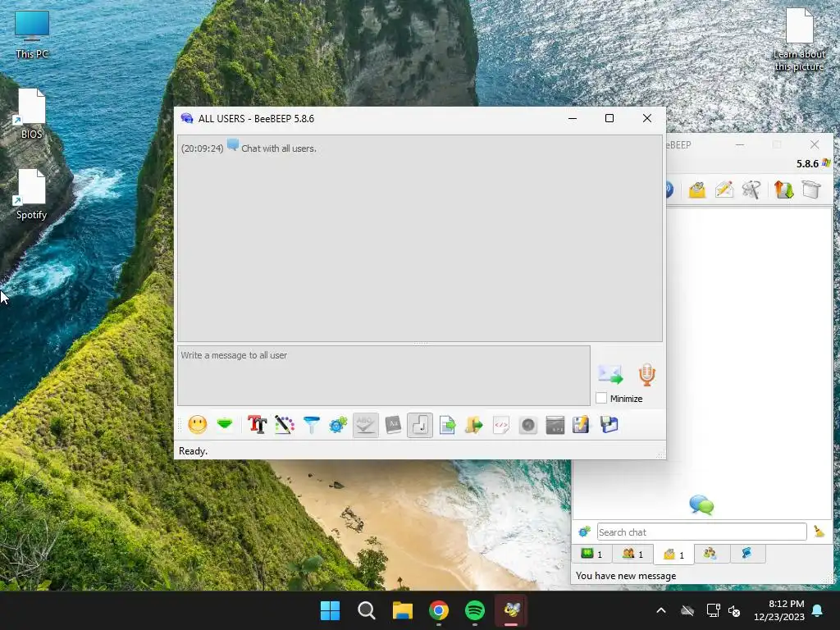Open chat settings blue gear in toolbar
Image resolution: width=840 pixels, height=630 pixels.
[338, 425]
